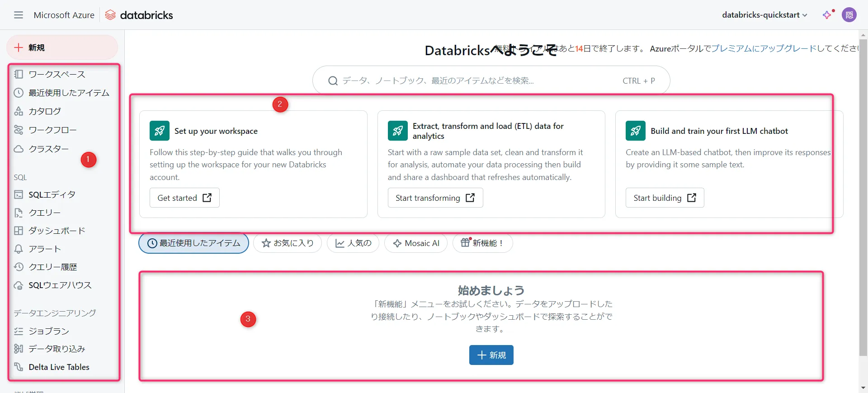868x393 pixels.
Task: Click the クエリー icon in the sidebar
Action: pyautogui.click(x=19, y=213)
